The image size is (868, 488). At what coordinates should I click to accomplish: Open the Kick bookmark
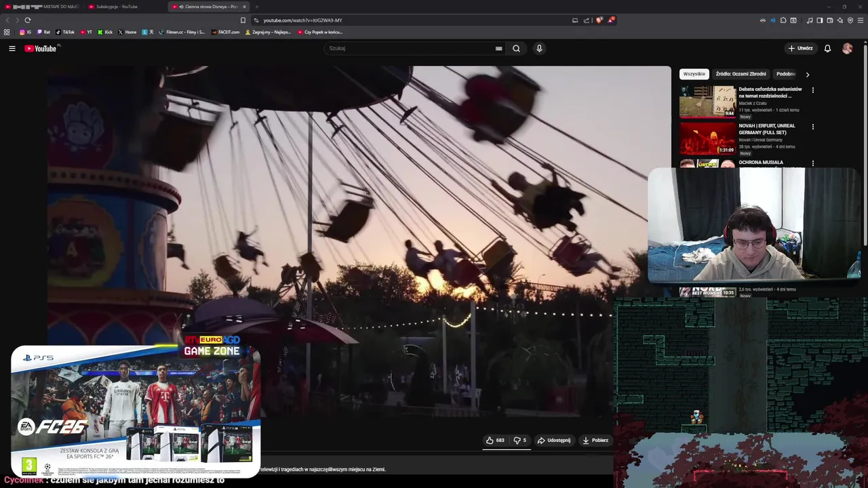[x=105, y=32]
